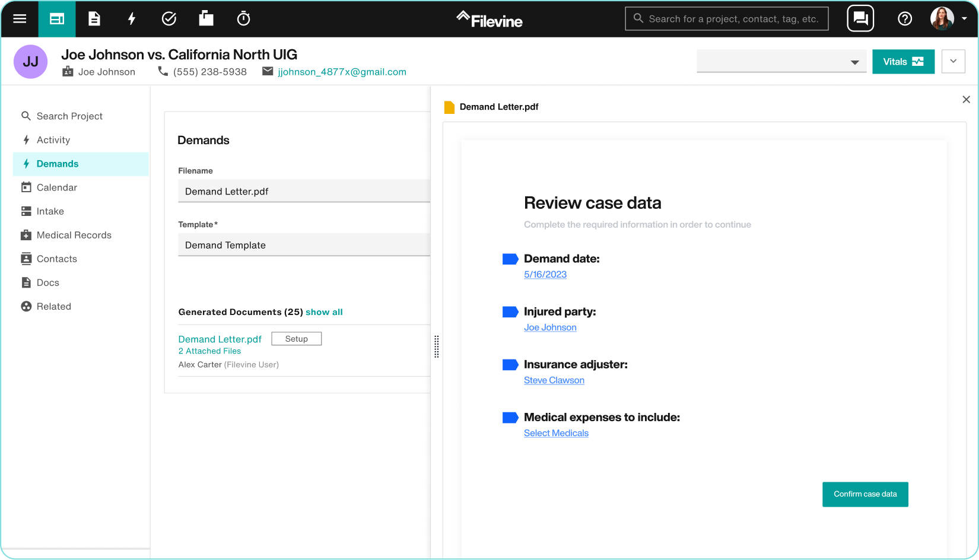Click the help question mark icon
Image resolution: width=979 pixels, height=560 pixels.
point(905,18)
